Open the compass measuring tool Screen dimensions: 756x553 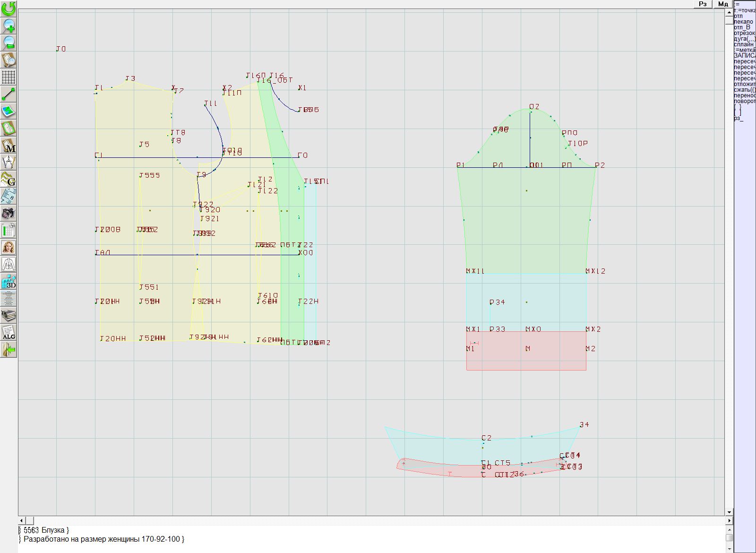9,163
